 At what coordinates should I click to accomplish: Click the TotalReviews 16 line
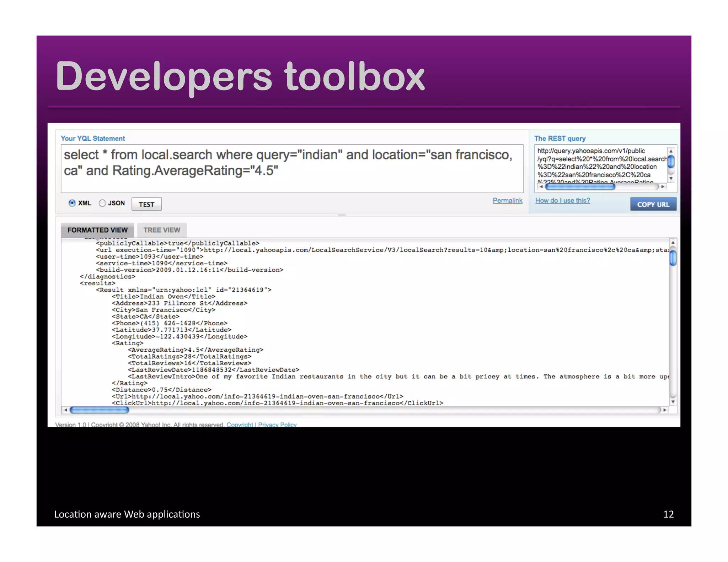pyautogui.click(x=189, y=363)
